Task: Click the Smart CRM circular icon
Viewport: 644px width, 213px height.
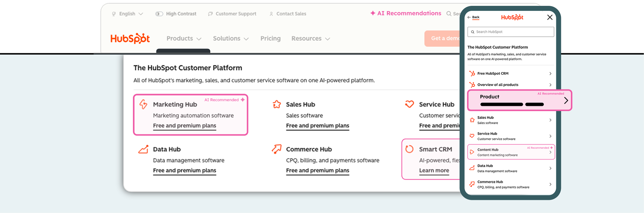Action: (x=409, y=149)
